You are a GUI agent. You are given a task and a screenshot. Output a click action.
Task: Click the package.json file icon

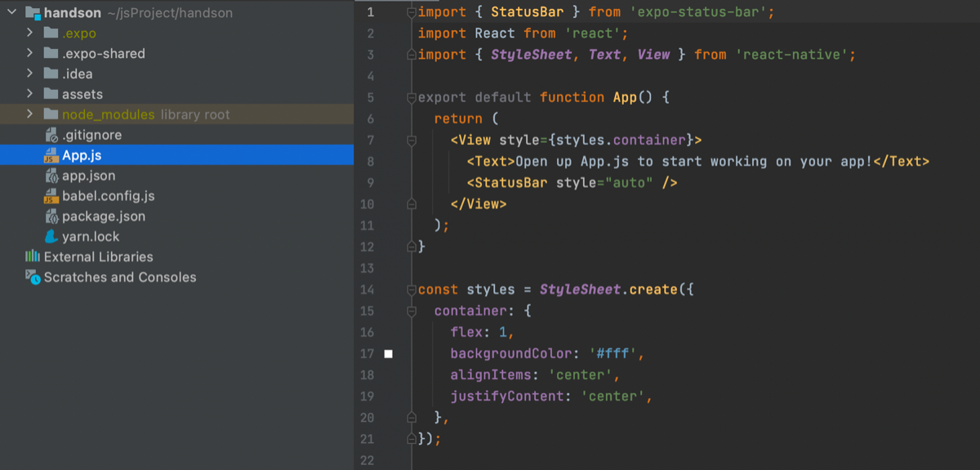click(50, 217)
